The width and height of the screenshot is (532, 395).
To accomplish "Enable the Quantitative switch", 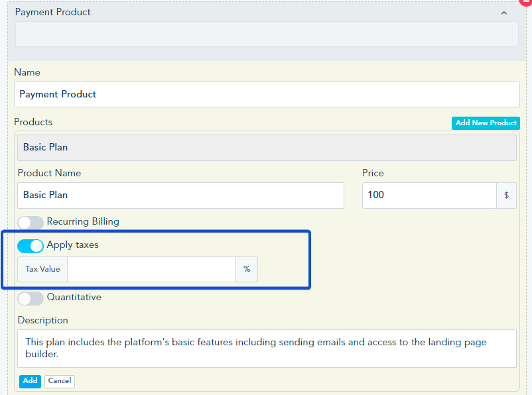I will [31, 298].
